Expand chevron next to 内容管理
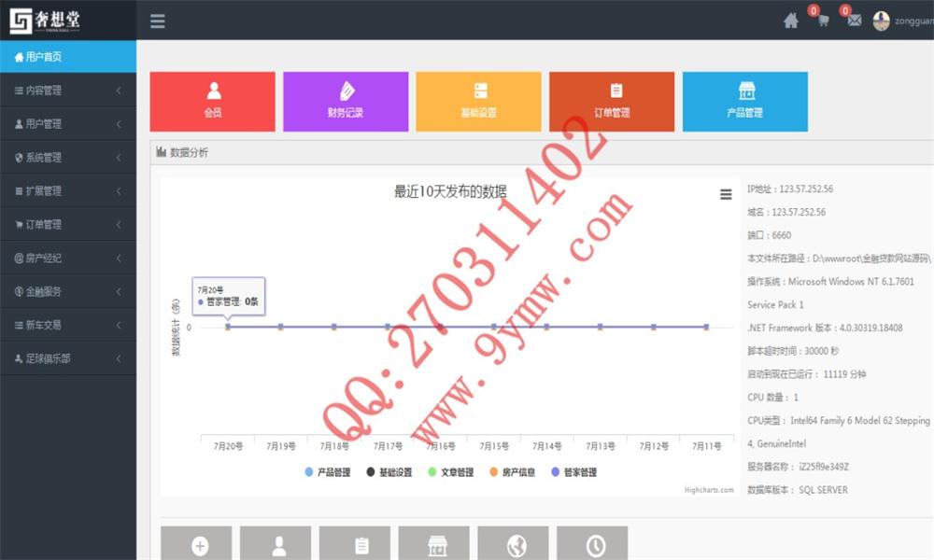The width and height of the screenshot is (934, 560). pos(119,91)
